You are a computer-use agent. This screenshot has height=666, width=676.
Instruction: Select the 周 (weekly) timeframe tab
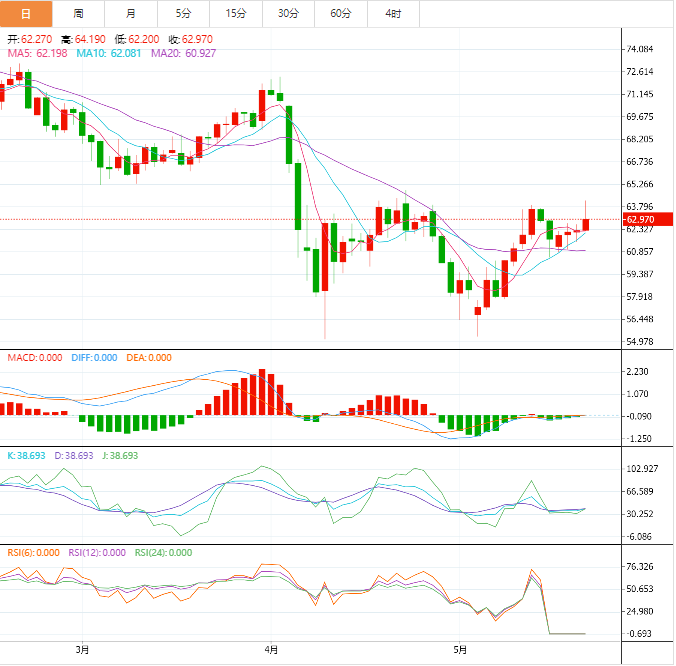[x=78, y=13]
